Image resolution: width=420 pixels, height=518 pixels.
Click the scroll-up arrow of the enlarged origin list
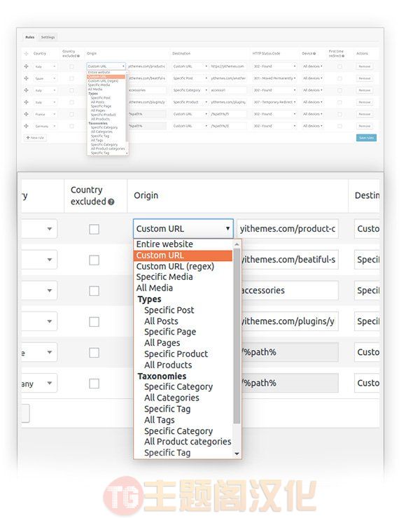pos(237,244)
